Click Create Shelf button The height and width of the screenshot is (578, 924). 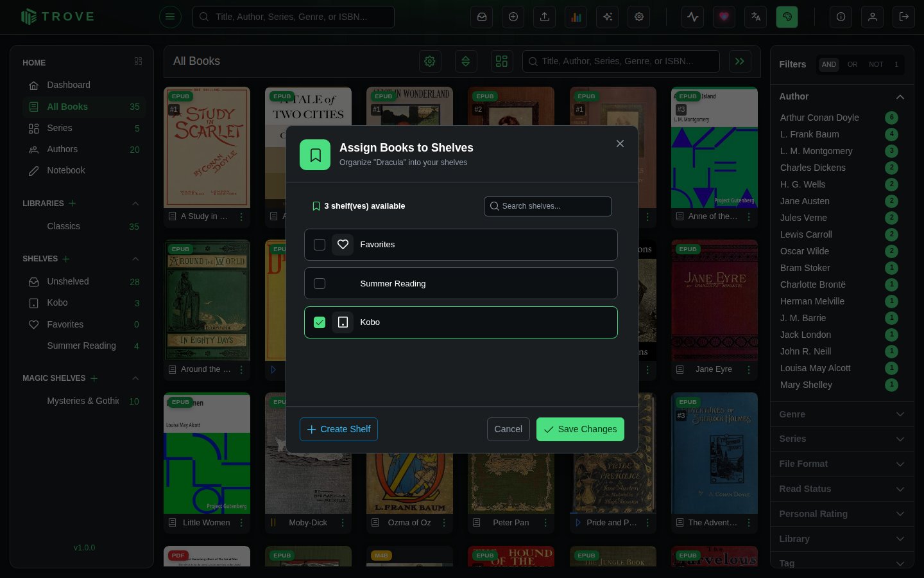pos(339,429)
